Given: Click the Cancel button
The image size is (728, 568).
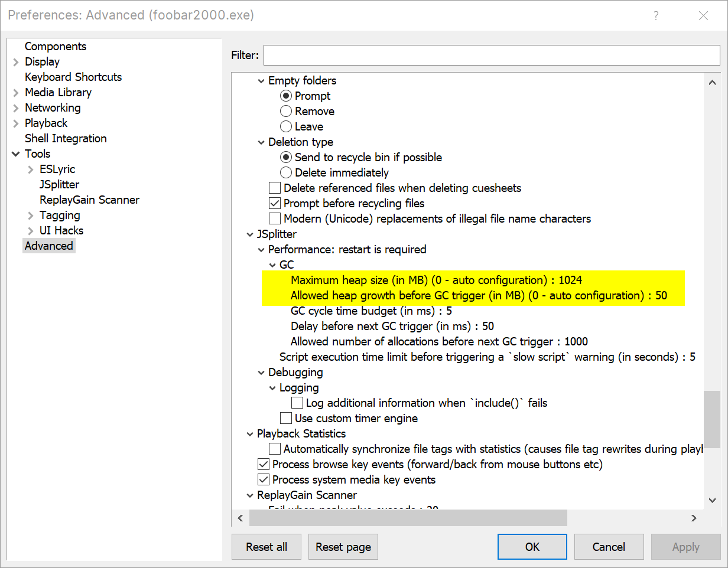Looking at the screenshot, I should tap(609, 547).
